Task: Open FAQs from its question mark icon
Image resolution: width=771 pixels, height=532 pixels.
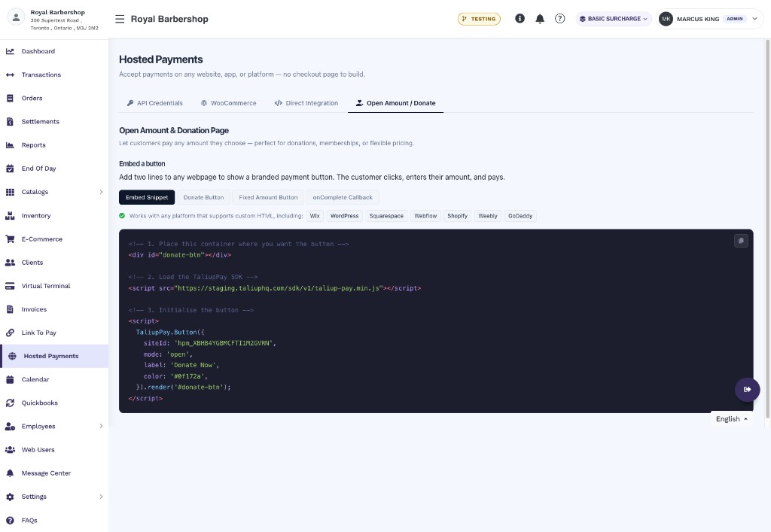Action: [x=10, y=520]
